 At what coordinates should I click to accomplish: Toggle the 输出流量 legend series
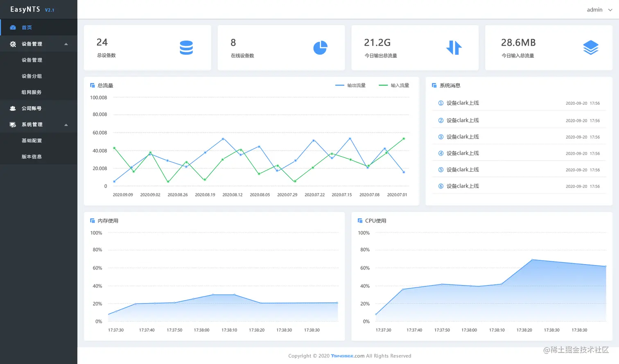pyautogui.click(x=350, y=85)
